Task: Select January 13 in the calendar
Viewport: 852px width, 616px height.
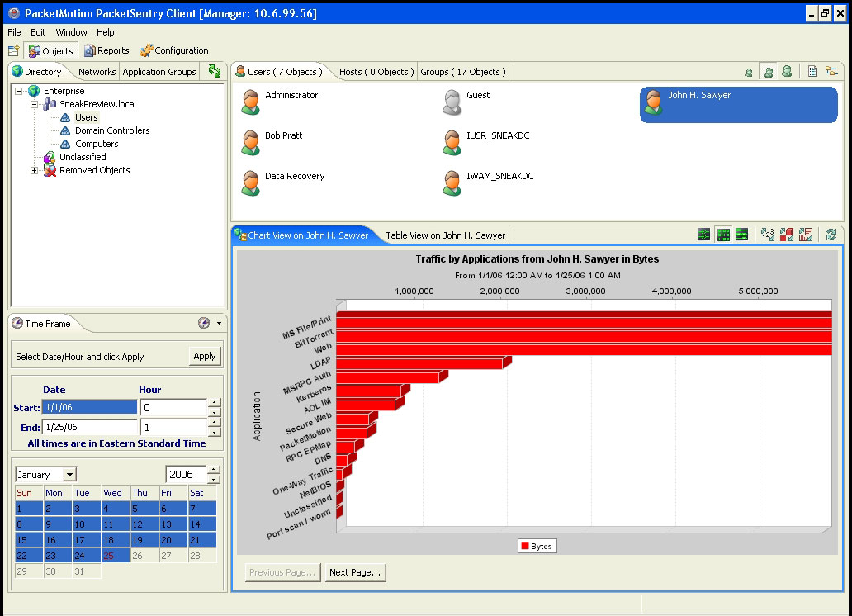Action: pos(173,524)
